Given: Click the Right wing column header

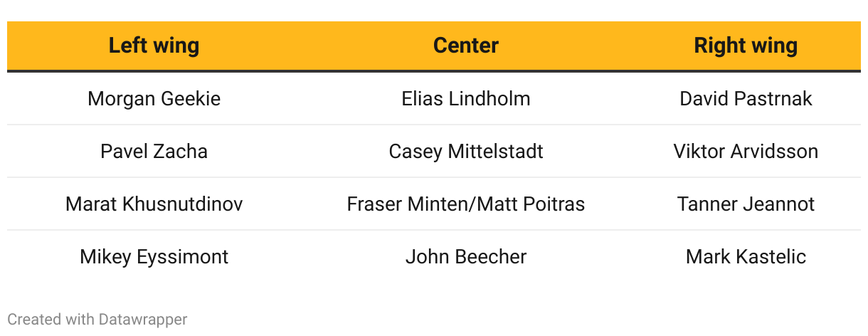Looking at the screenshot, I should (745, 46).
